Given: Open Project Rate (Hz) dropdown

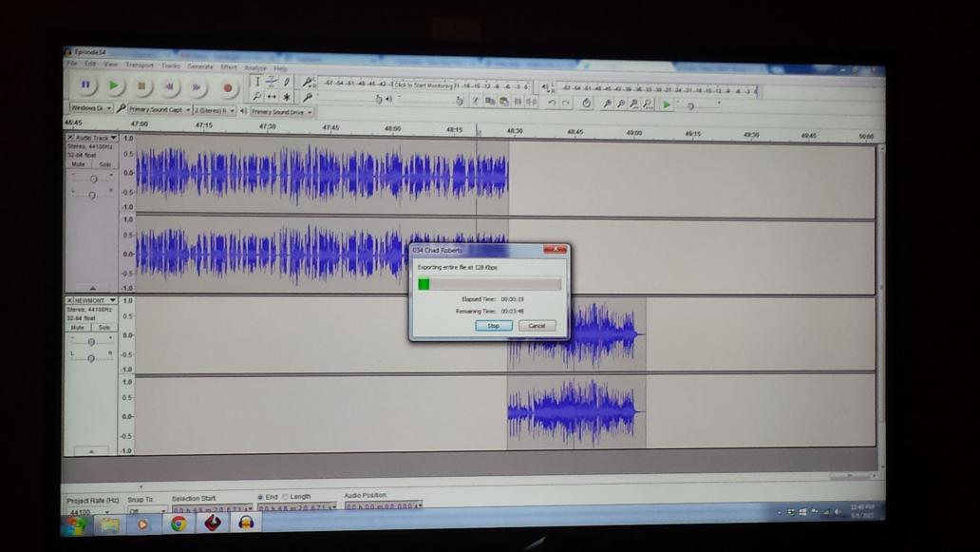Looking at the screenshot, I should click(x=88, y=511).
